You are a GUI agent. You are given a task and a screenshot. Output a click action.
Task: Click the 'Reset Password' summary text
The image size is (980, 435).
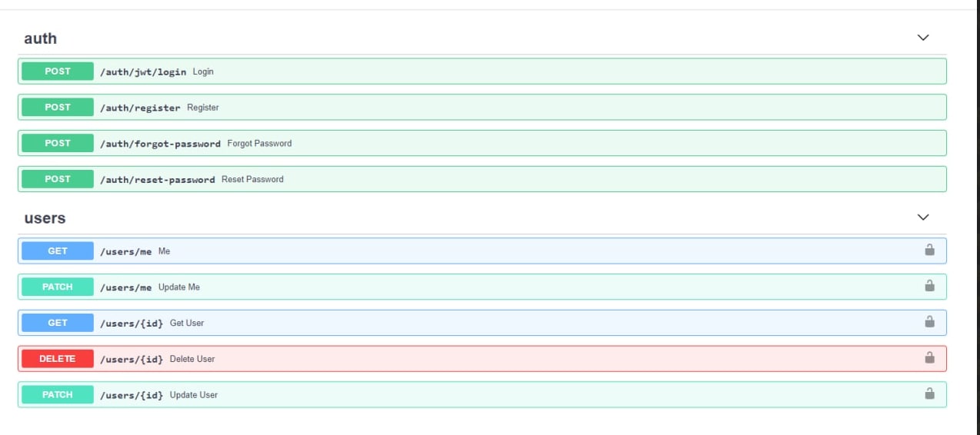coord(252,179)
